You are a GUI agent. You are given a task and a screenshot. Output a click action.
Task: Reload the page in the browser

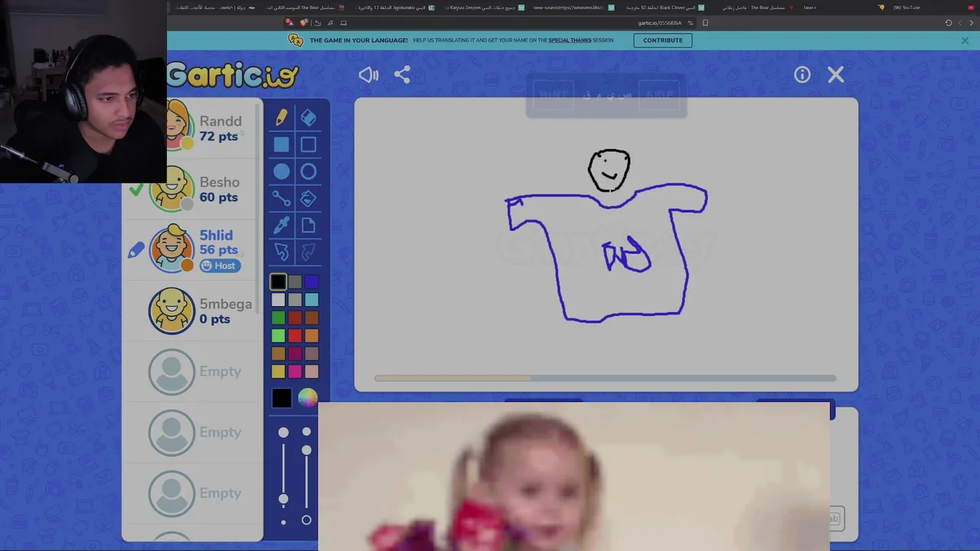tap(948, 23)
